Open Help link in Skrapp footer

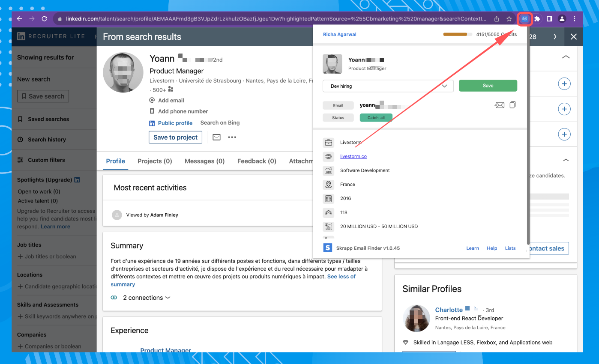pos(492,248)
